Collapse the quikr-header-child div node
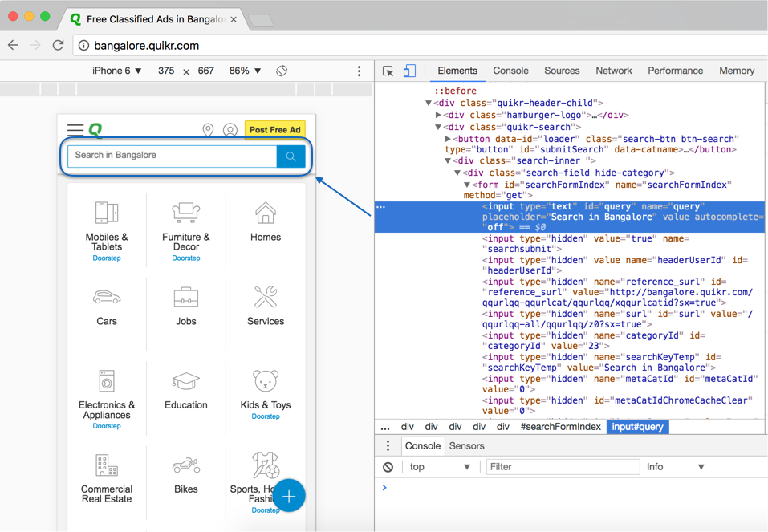 (x=429, y=103)
